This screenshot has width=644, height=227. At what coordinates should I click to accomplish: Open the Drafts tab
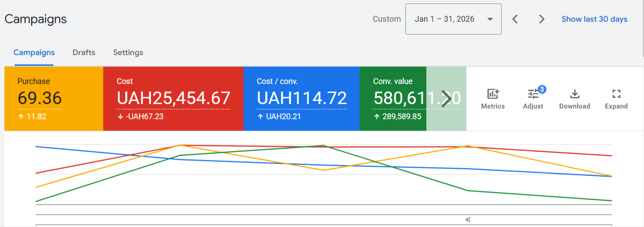[84, 53]
